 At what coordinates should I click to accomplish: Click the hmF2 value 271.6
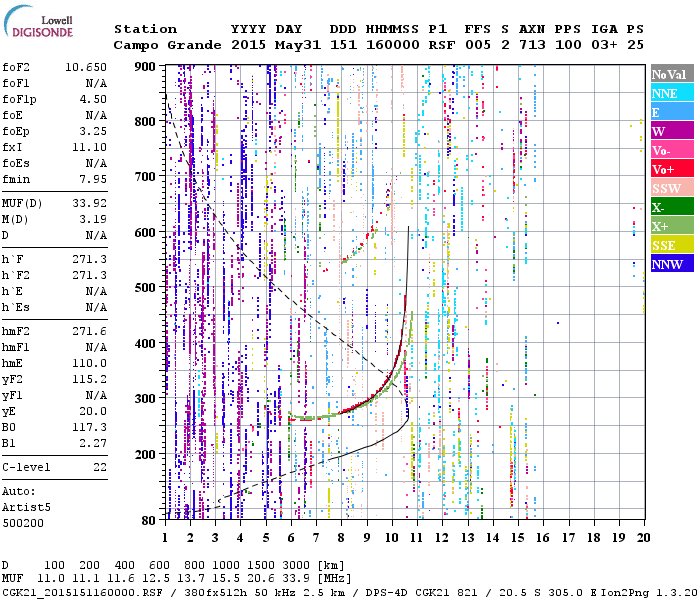pos(90,331)
